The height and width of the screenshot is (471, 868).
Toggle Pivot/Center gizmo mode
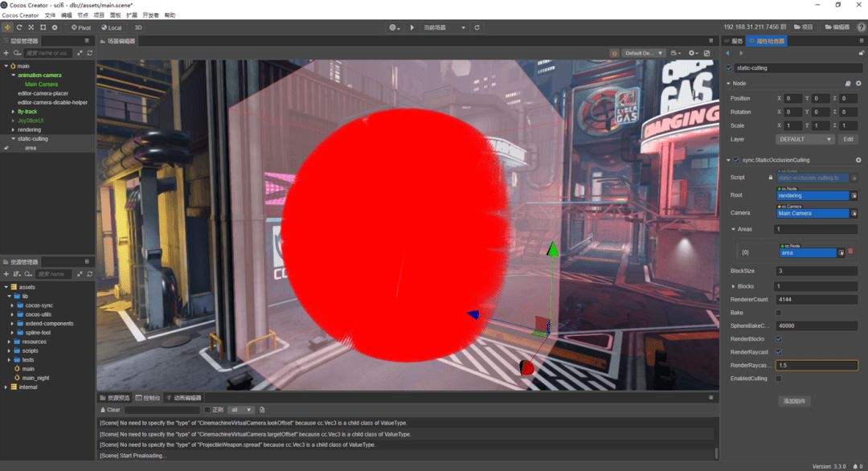click(81, 27)
